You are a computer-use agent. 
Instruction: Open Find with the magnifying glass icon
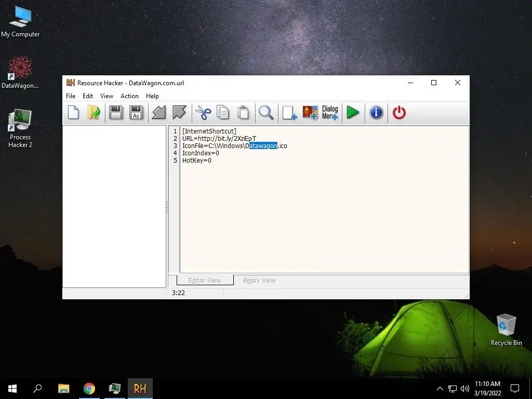[x=266, y=113]
